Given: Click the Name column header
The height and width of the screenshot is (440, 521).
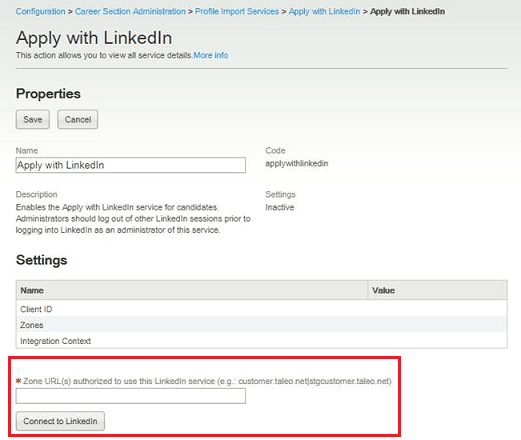Looking at the screenshot, I should tap(192, 290).
